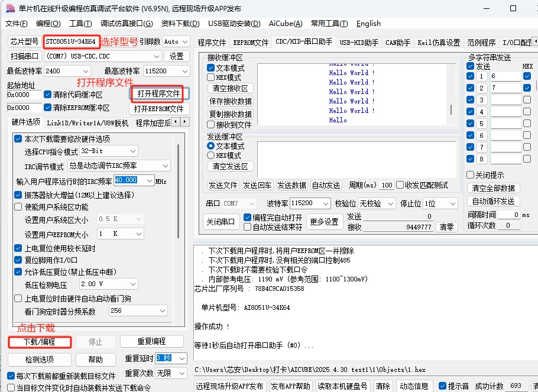This screenshot has height=392, width=538.
Task: Open the 引脚数 Auto dropdown
Action: click(176, 41)
